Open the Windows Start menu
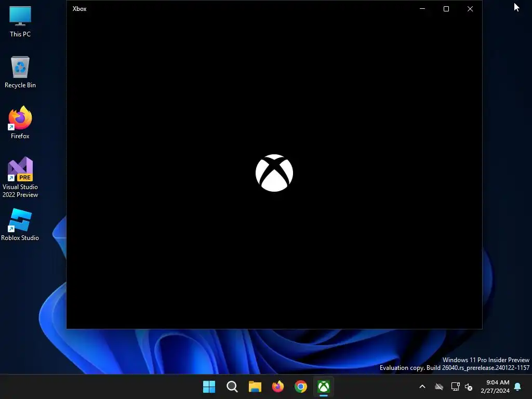 click(209, 387)
